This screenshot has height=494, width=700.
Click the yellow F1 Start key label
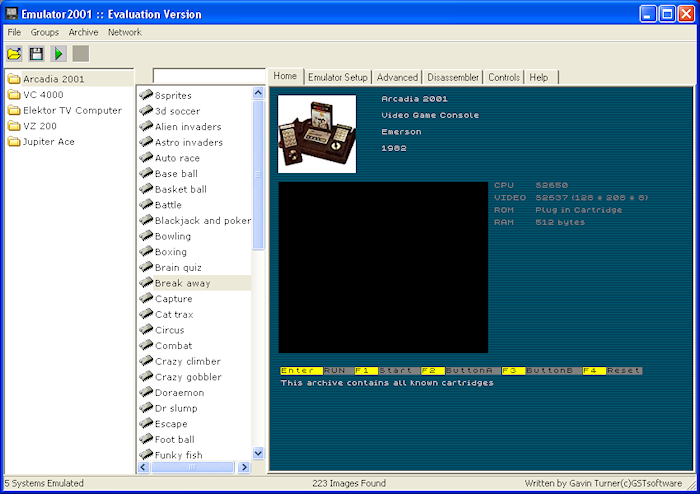coord(366,370)
